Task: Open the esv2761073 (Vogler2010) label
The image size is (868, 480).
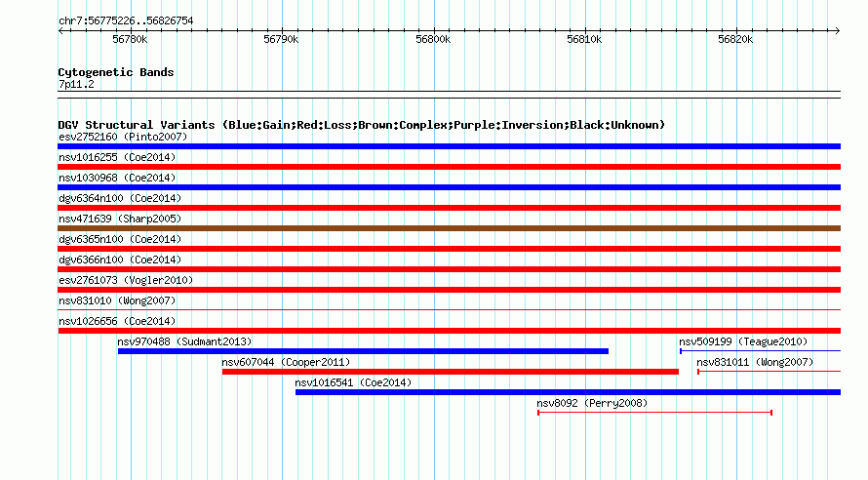Action: tap(126, 280)
